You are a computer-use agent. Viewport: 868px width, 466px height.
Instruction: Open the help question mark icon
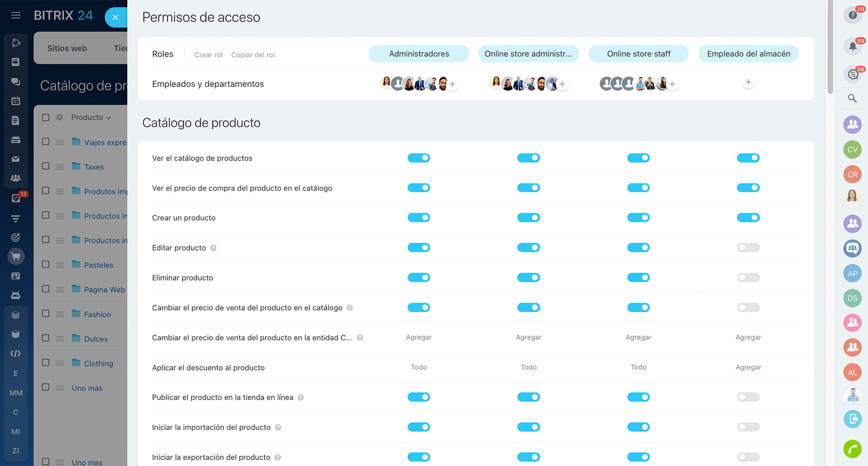[852, 15]
